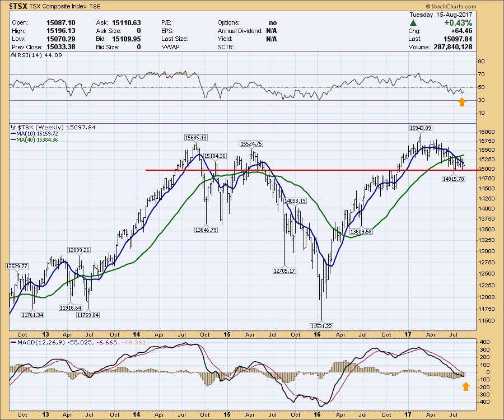Image resolution: width=504 pixels, height=420 pixels.
Task: Click the Open value 15087.10
Action: click(x=60, y=23)
